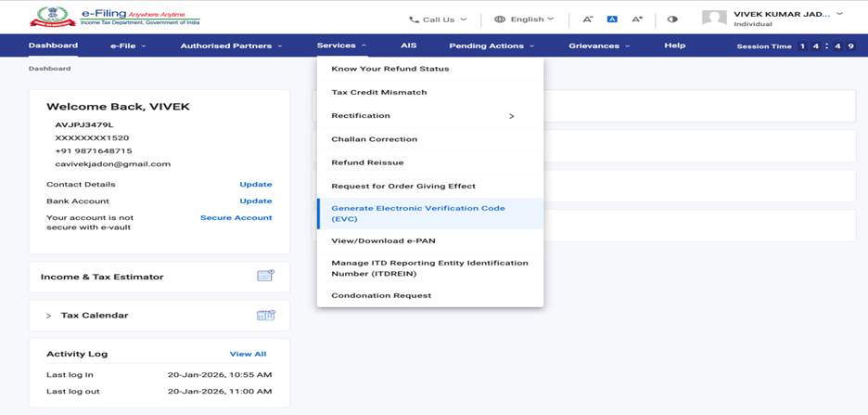Screen dimensions: 868x415
Task: Open the Call Us dropdown
Action: point(438,19)
